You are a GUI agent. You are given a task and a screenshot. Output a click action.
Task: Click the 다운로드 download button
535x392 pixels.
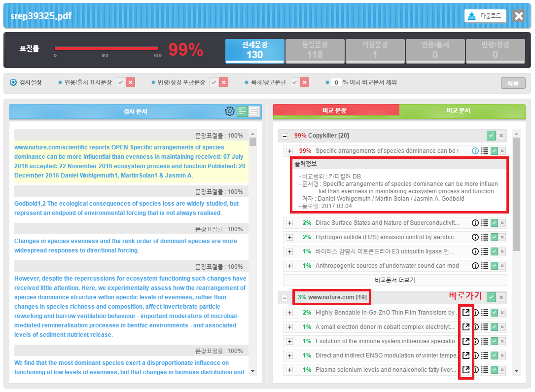pos(485,16)
